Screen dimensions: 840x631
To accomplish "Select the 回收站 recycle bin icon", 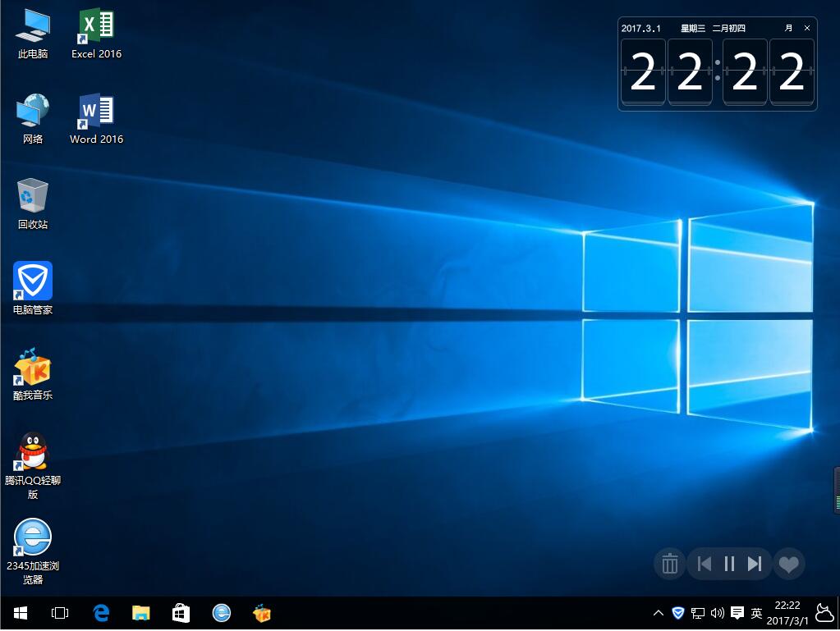I will 33,204.
